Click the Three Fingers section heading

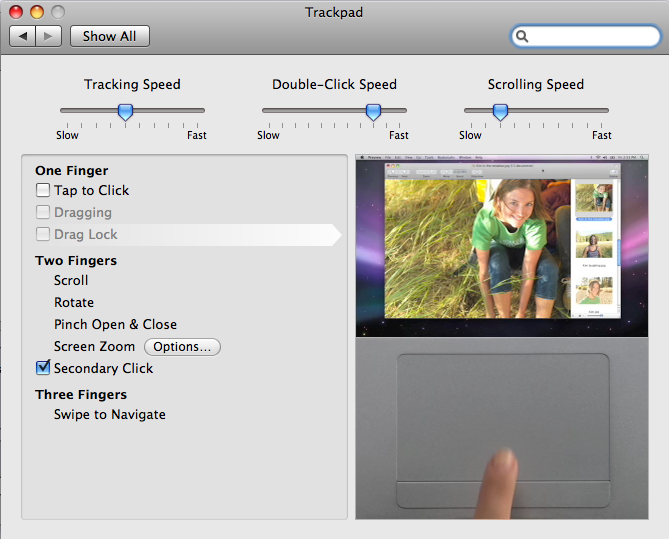coord(81,395)
